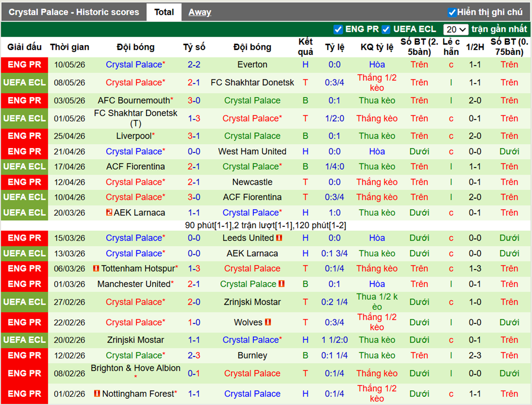Screen dimensions: 532x405
Task: Click the red card icon next to Wolves
Action: (x=268, y=322)
